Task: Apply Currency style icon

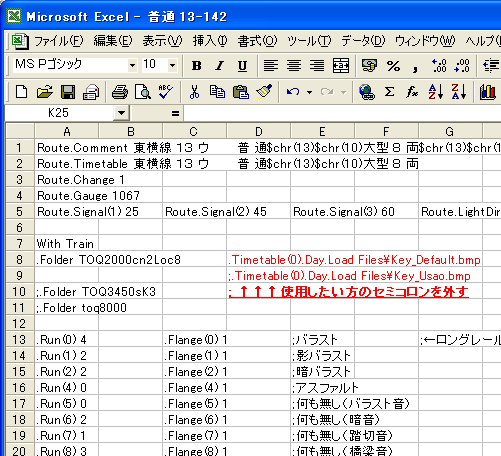Action: tap(369, 65)
